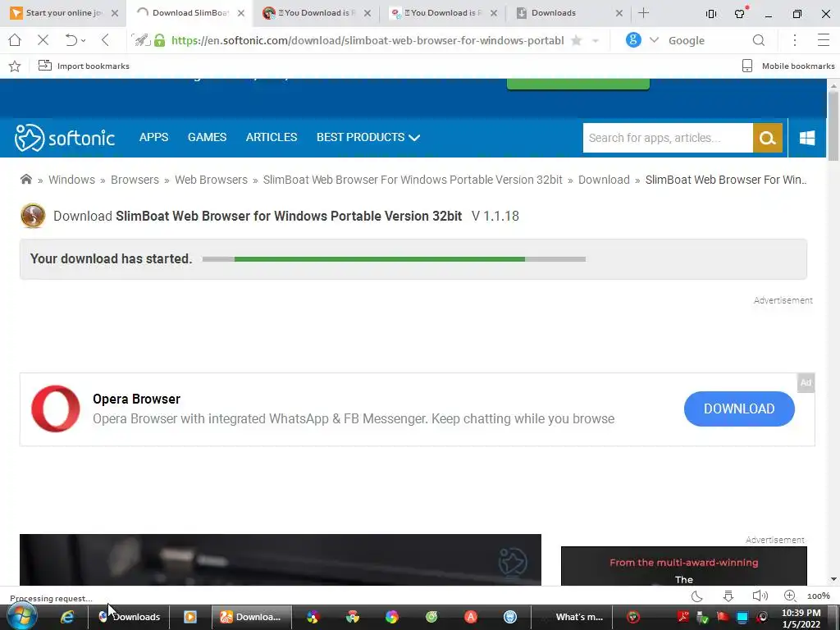
Task: Open a new tab with plus button
Action: tap(643, 13)
